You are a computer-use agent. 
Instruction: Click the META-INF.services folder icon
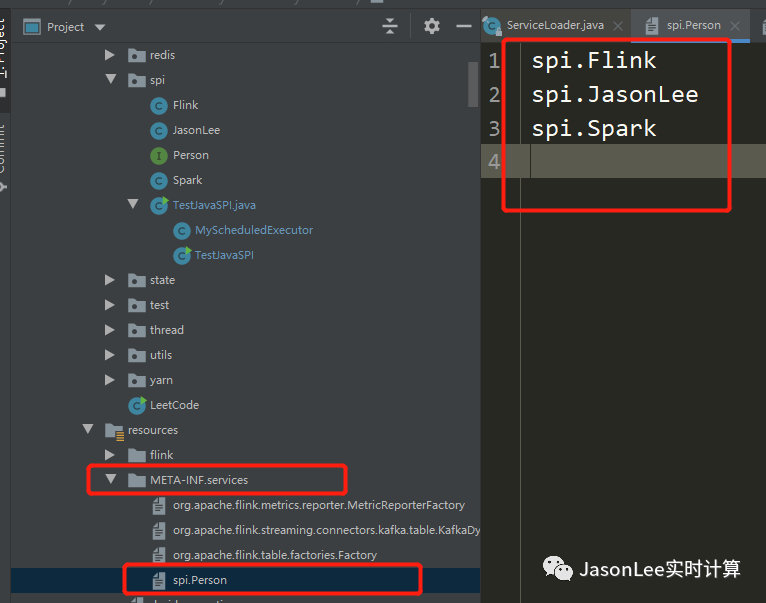[x=137, y=480]
